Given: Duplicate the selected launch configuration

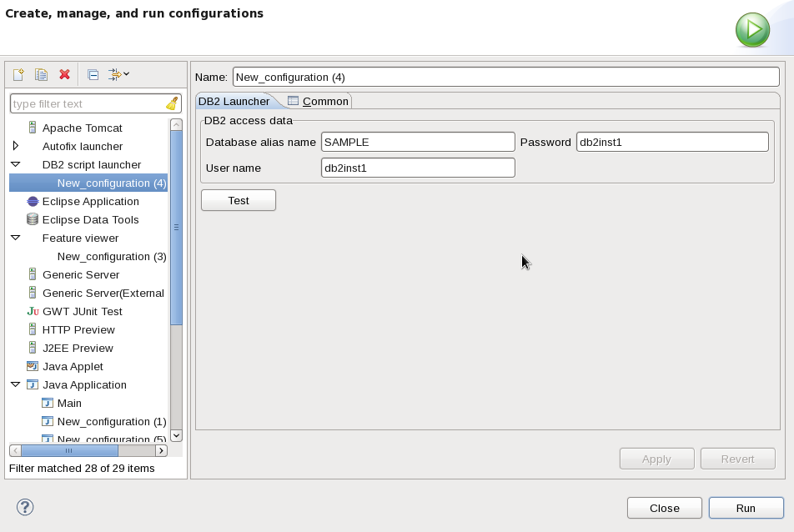Looking at the screenshot, I should coord(40,74).
